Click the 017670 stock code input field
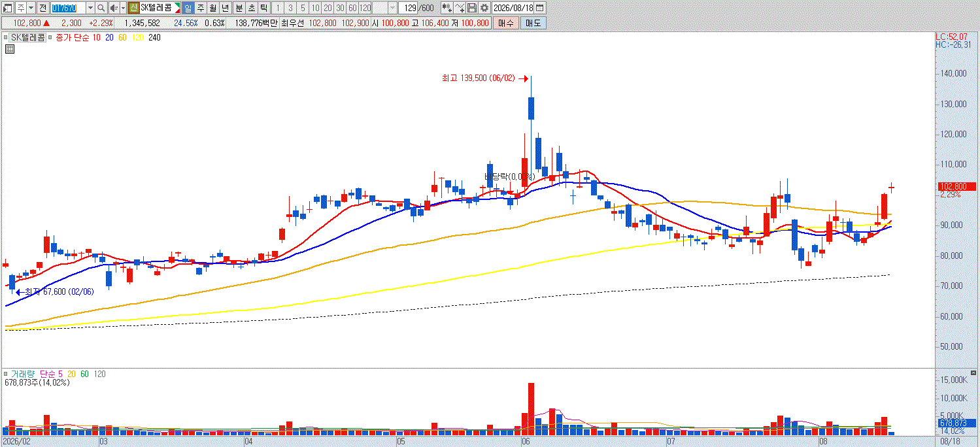Viewport: 980px width, 447px height. 68,8
